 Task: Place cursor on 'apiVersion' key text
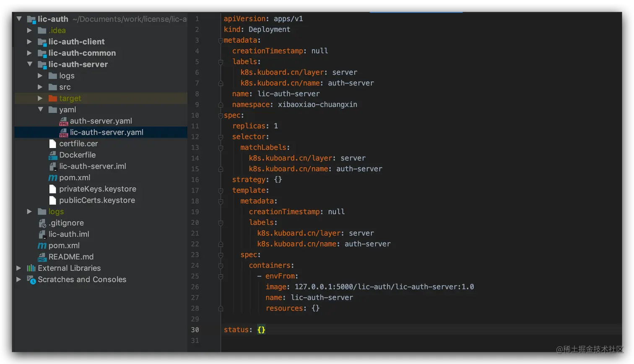click(244, 18)
